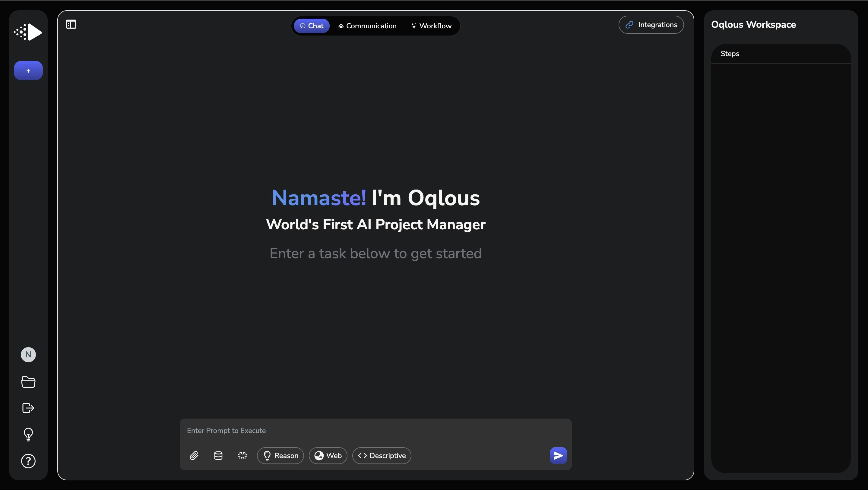
Task: Open the lightbulb icon in the sidebar
Action: point(28,435)
